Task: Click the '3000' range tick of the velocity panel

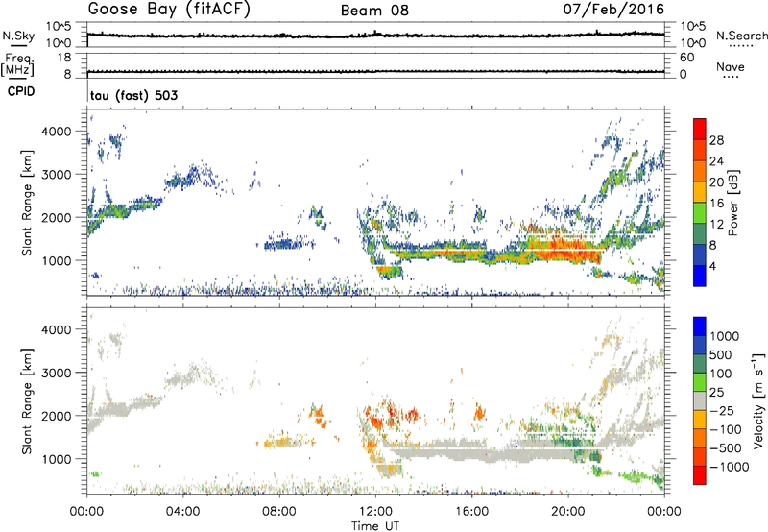Action: point(59,373)
